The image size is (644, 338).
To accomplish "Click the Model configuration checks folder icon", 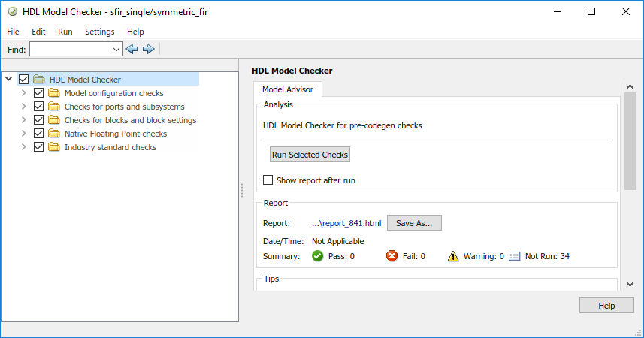I will (54, 93).
